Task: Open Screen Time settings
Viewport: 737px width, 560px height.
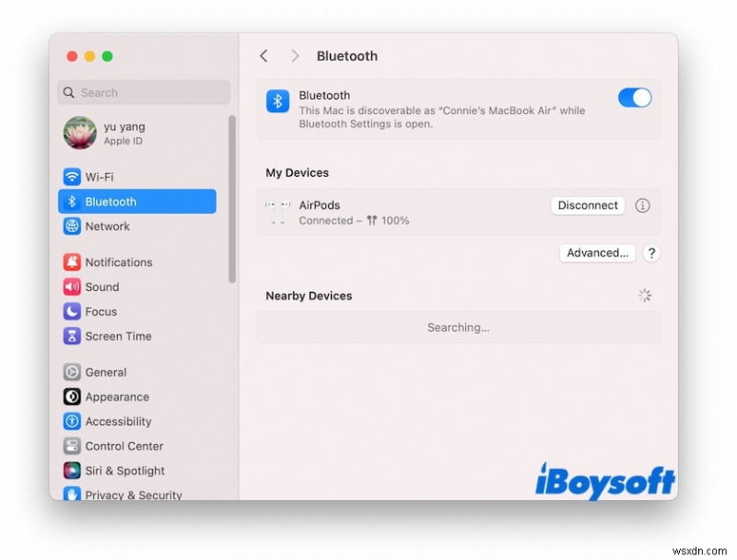Action: [137, 336]
